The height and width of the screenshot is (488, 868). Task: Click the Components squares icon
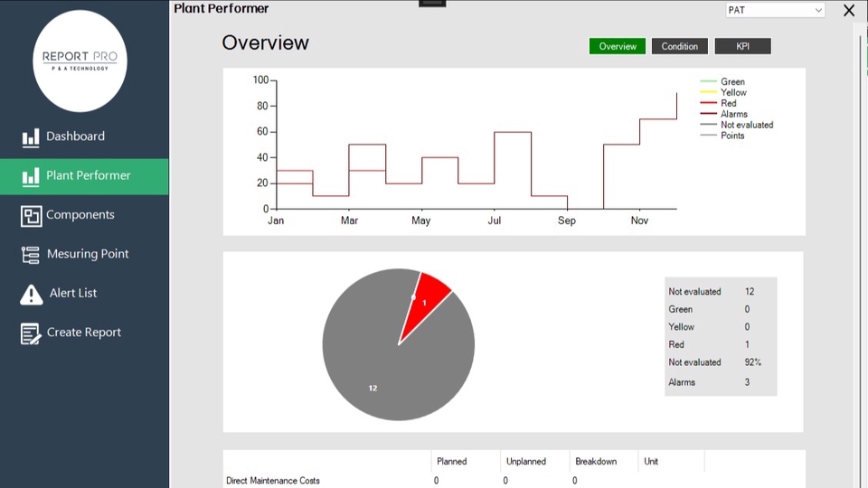click(31, 216)
